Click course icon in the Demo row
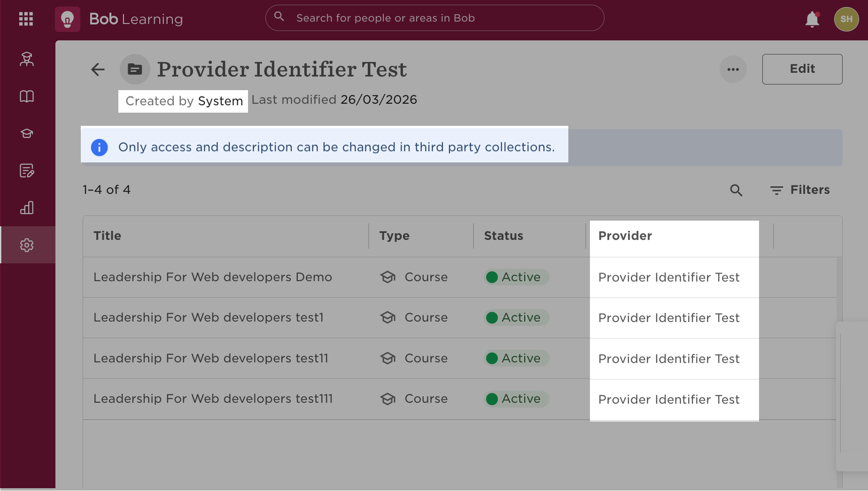The width and height of the screenshot is (868, 491). click(x=388, y=277)
